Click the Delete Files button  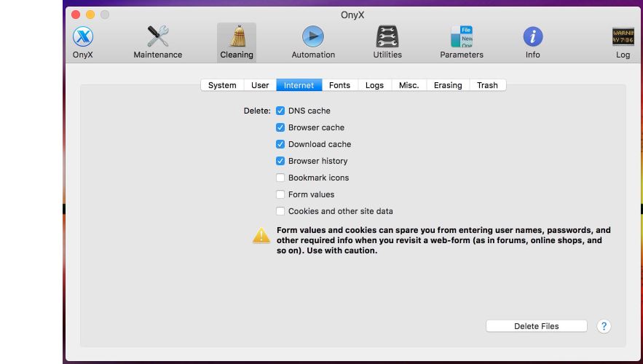[x=537, y=326]
